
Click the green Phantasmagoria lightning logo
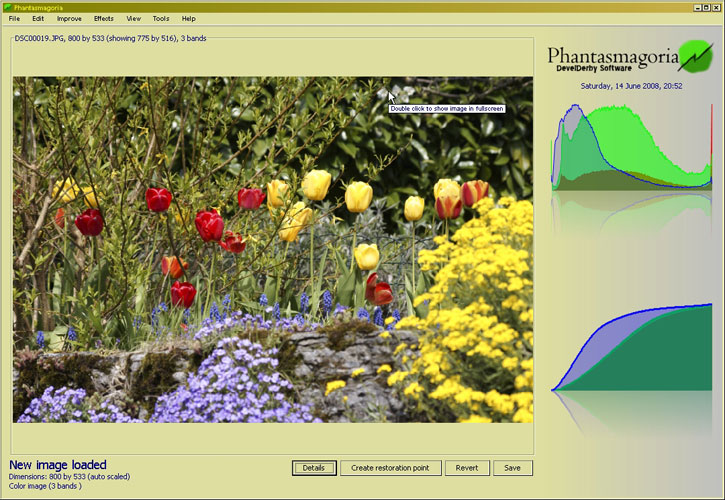[x=694, y=57]
